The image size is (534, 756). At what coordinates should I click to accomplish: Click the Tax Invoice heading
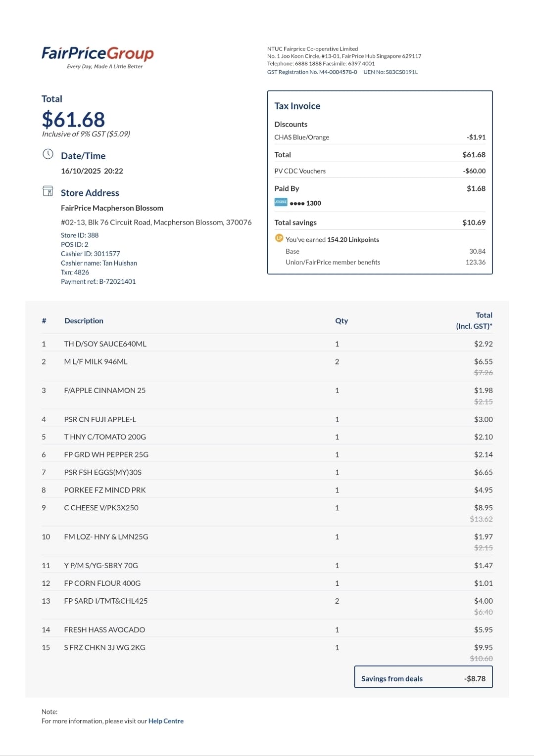[x=297, y=106]
